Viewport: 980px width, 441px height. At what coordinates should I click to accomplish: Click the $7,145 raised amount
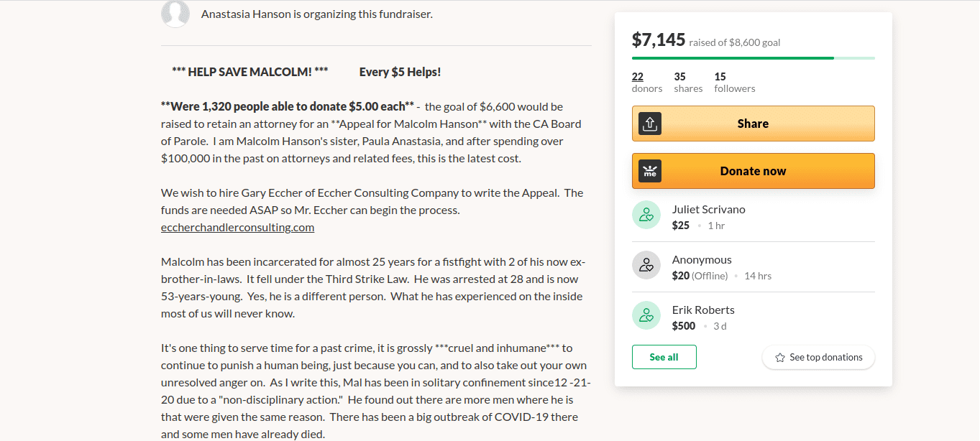(658, 40)
